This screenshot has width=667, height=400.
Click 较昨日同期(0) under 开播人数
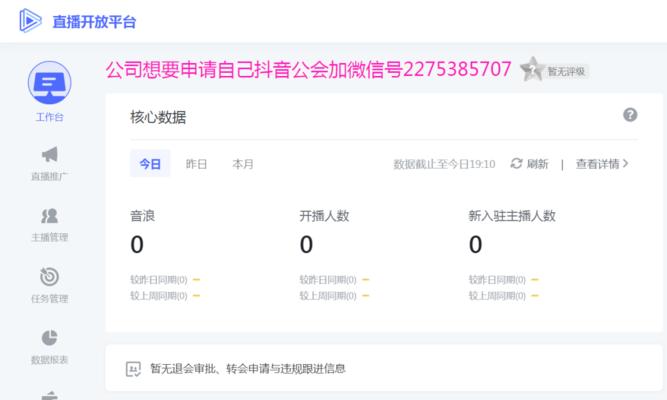[328, 280]
